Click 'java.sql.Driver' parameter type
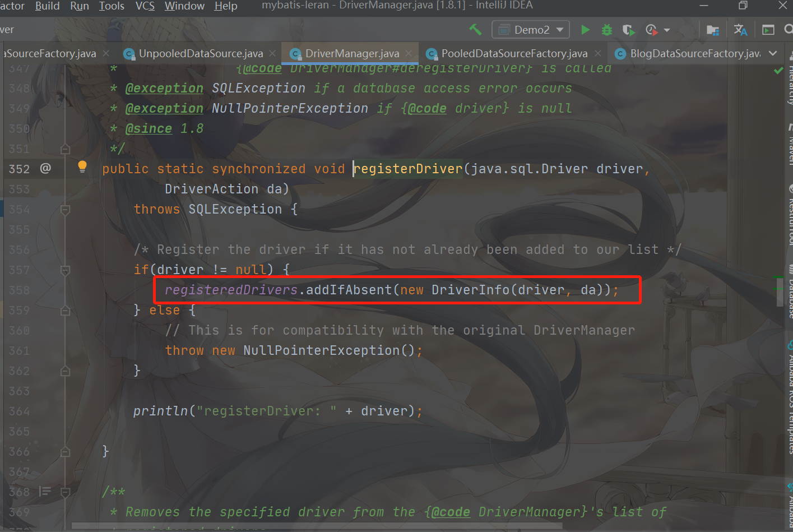Image resolution: width=793 pixels, height=532 pixels. [530, 169]
